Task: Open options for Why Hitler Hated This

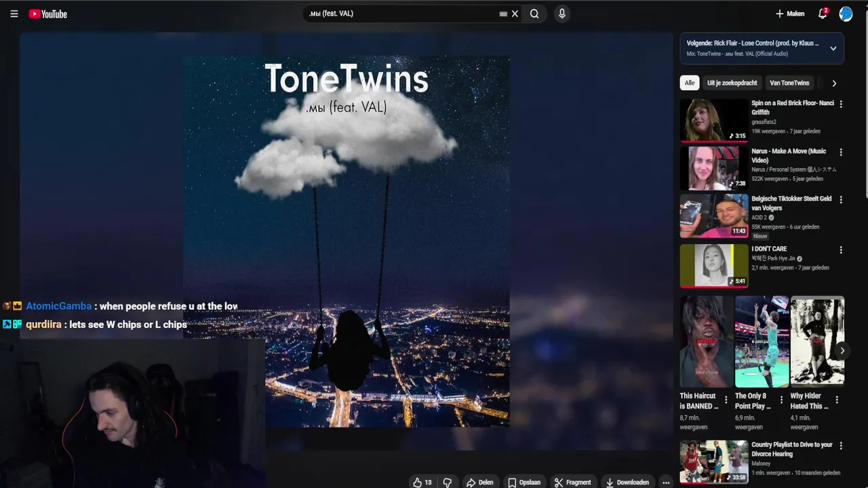Action: (x=836, y=400)
